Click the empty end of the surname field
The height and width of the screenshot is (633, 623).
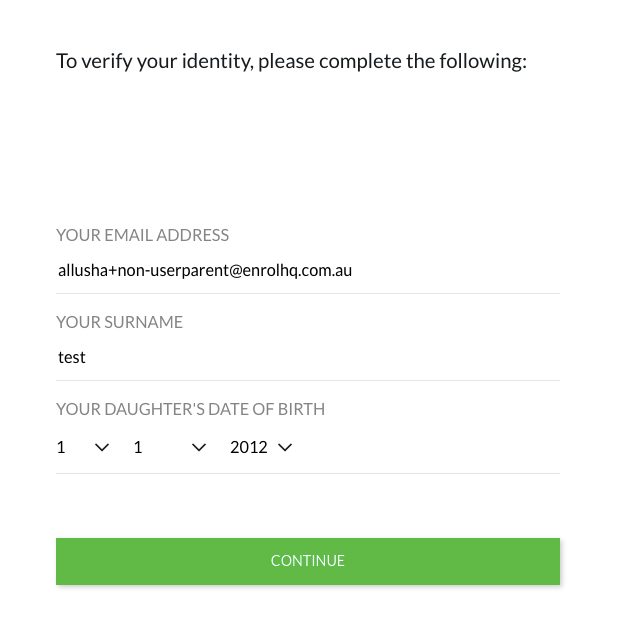tap(400, 357)
